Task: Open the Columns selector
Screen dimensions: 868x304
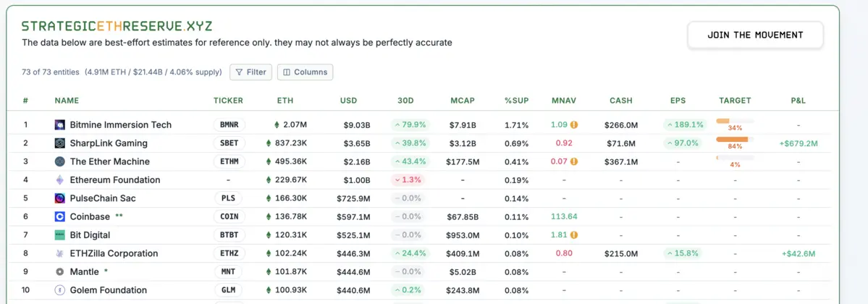Action: pos(305,72)
